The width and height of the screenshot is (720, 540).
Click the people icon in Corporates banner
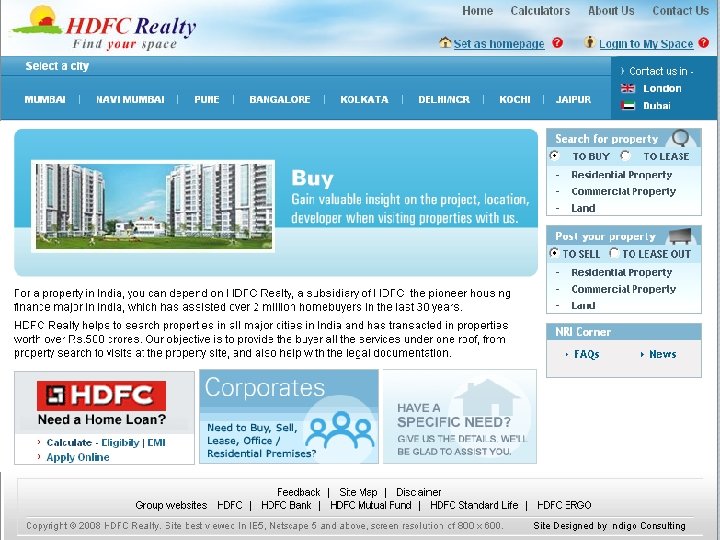point(340,430)
